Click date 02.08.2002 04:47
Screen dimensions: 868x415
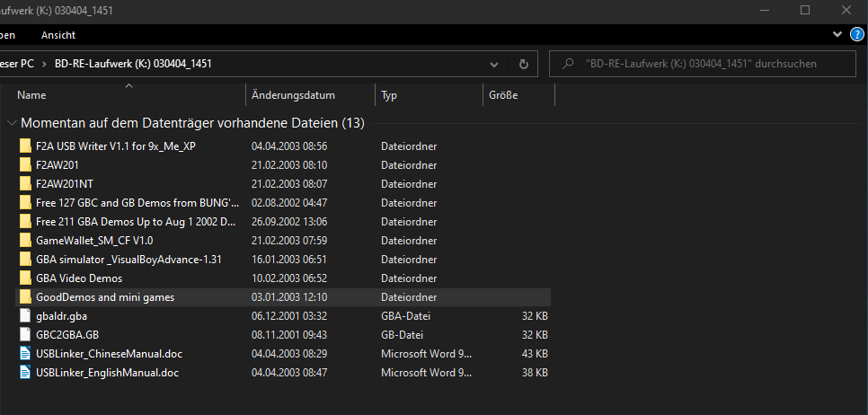point(289,203)
